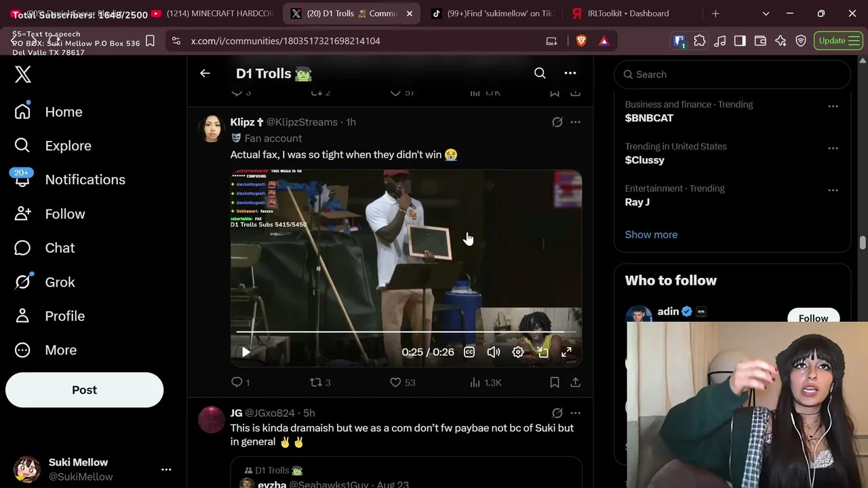Open the Follow page in sidebar
868x488 pixels.
50,214
